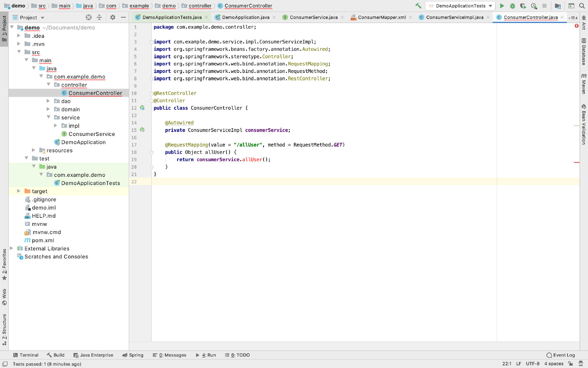Open DemoApplicationTests run configuration dropdown
This screenshot has height=368, width=588.
[460, 6]
